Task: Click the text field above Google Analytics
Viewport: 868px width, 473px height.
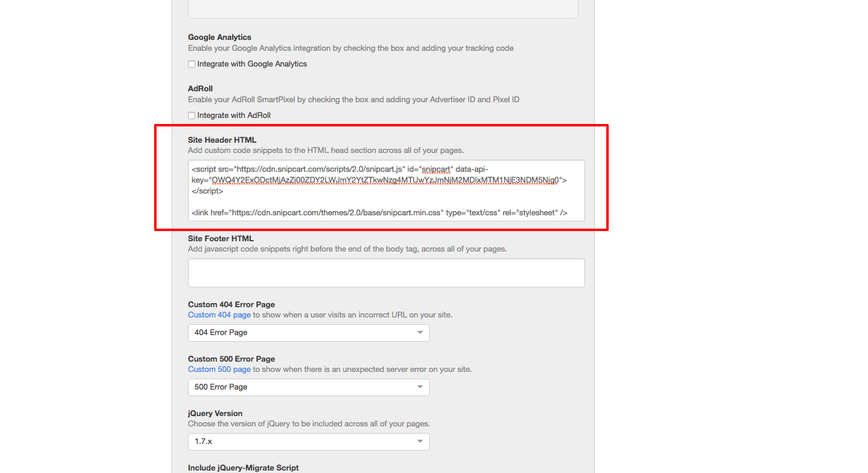Action: (383, 9)
